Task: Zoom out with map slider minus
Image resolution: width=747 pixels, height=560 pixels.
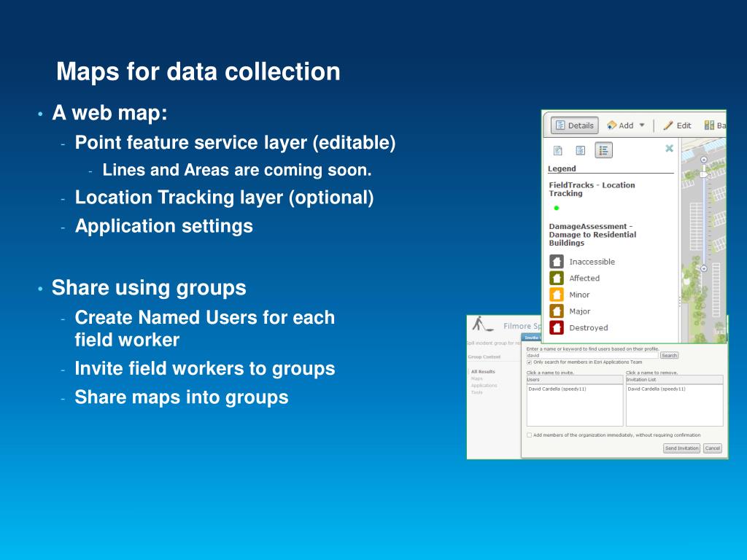Action: pyautogui.click(x=704, y=268)
